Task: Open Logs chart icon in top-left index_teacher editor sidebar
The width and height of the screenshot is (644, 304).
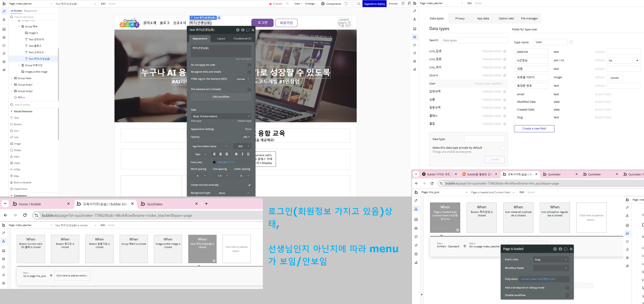Action: point(4,70)
